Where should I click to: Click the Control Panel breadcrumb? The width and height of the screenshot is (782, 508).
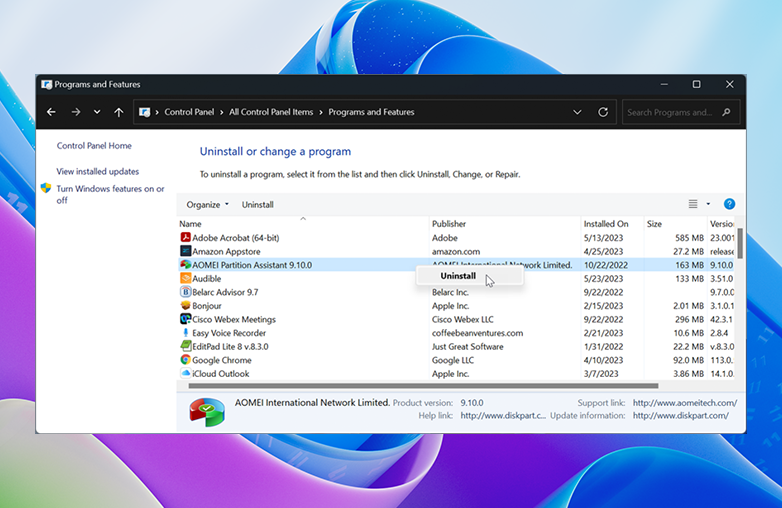(189, 112)
